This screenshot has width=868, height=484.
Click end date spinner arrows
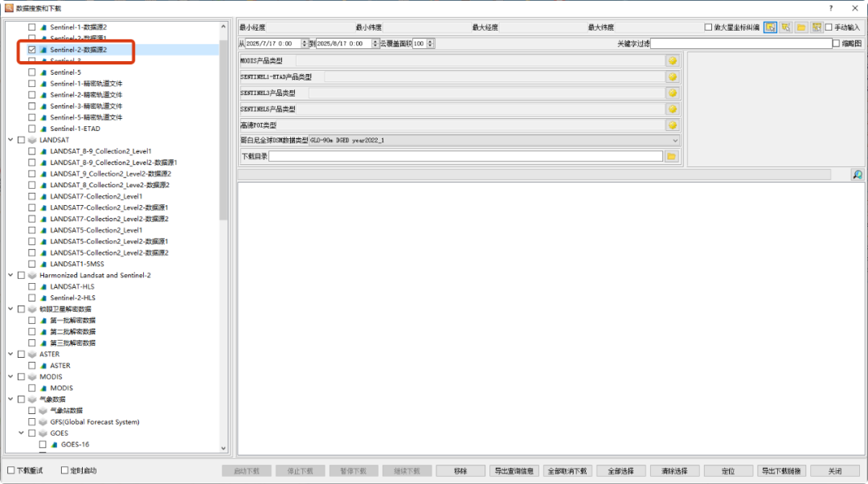[375, 43]
